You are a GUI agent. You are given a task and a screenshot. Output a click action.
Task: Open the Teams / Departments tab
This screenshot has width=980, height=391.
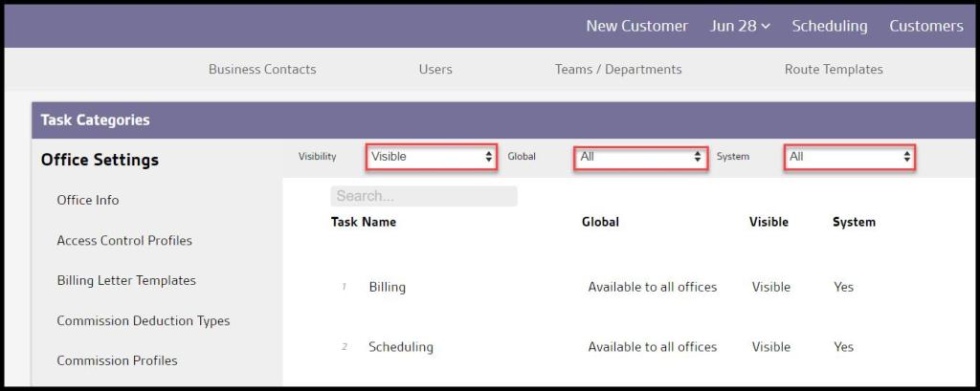pos(618,69)
